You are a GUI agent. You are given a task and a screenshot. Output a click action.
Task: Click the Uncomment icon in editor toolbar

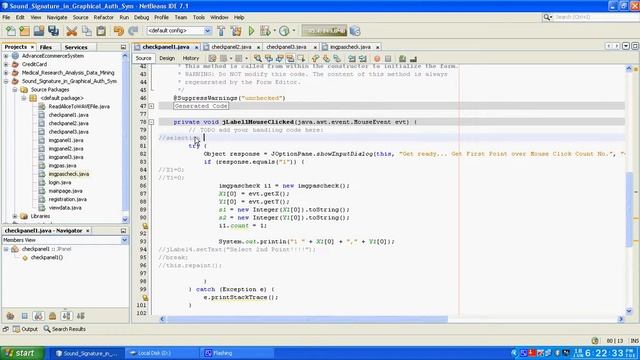pos(413,59)
